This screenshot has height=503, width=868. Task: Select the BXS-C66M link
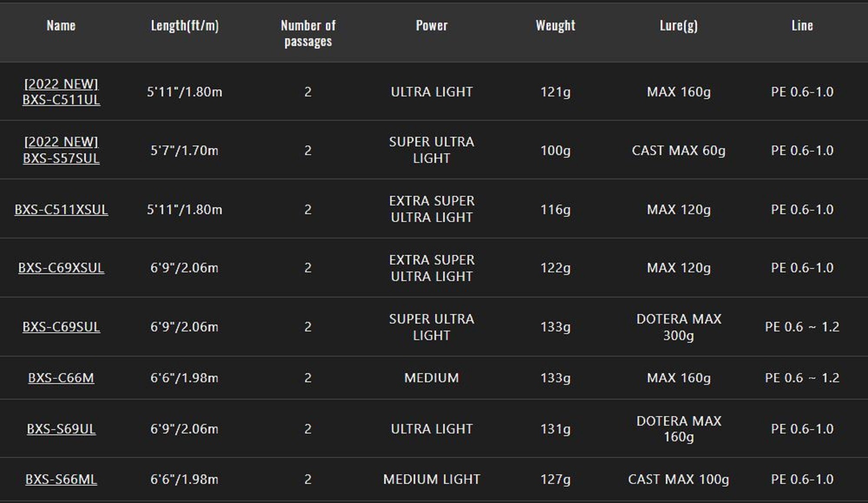[x=61, y=378]
